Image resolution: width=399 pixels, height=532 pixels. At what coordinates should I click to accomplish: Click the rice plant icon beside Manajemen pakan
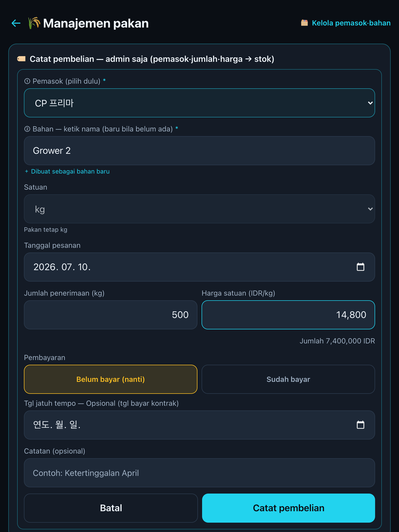tap(34, 23)
